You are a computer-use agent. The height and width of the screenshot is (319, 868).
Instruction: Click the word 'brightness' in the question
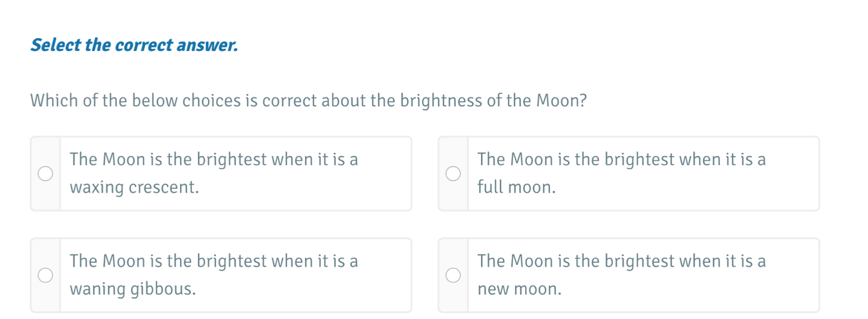click(x=432, y=101)
